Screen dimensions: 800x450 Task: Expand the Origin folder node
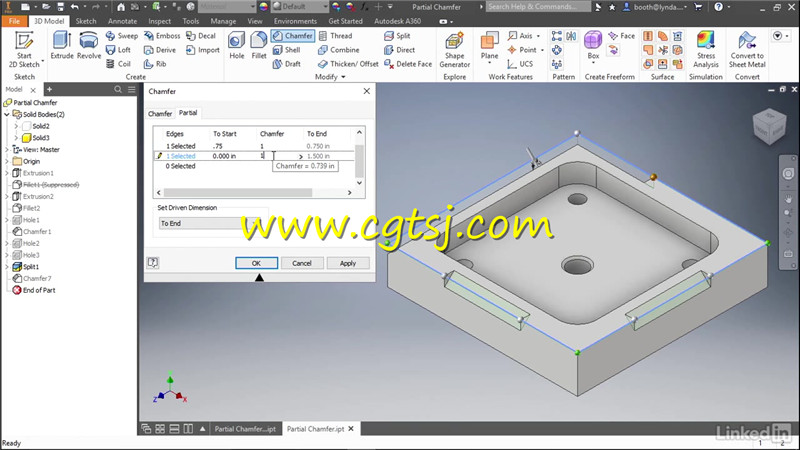pos(7,161)
